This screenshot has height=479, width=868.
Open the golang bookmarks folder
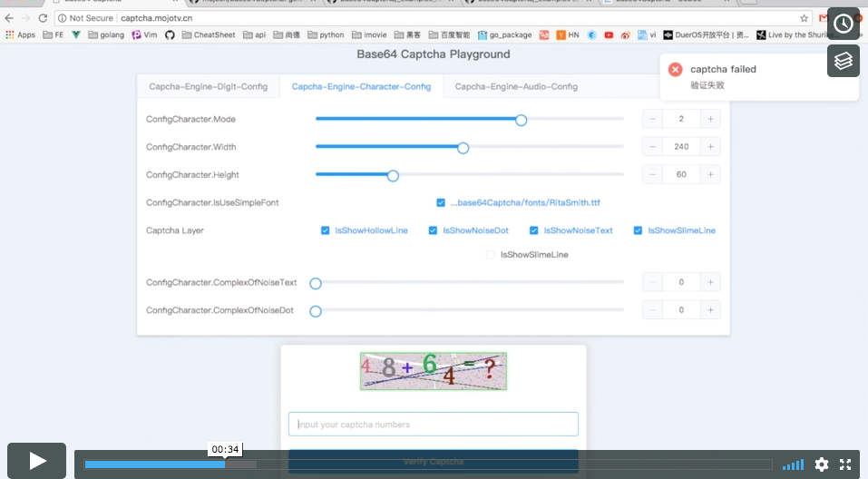coord(106,34)
